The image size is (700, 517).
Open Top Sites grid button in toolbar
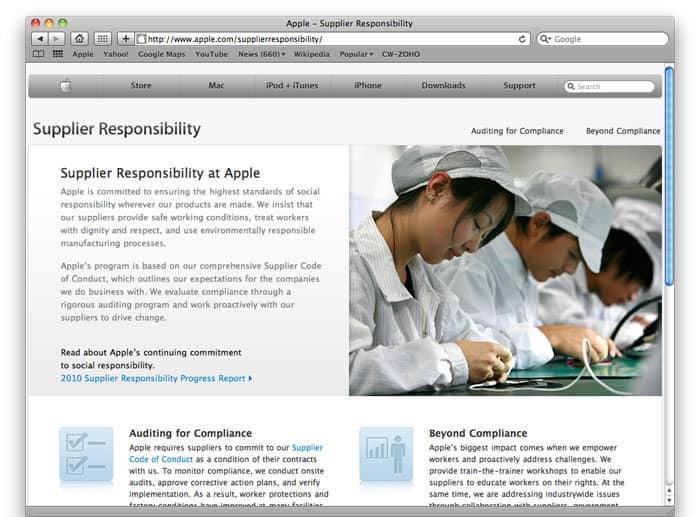[x=103, y=39]
